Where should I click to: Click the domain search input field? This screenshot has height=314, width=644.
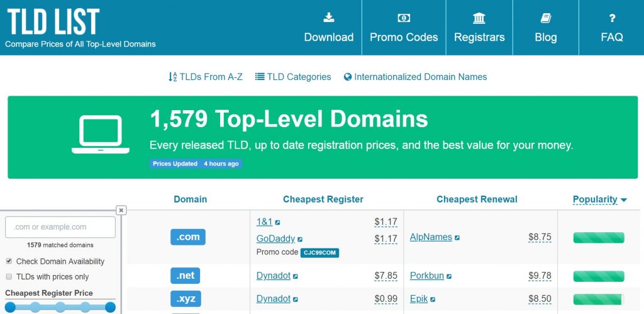pos(60,227)
